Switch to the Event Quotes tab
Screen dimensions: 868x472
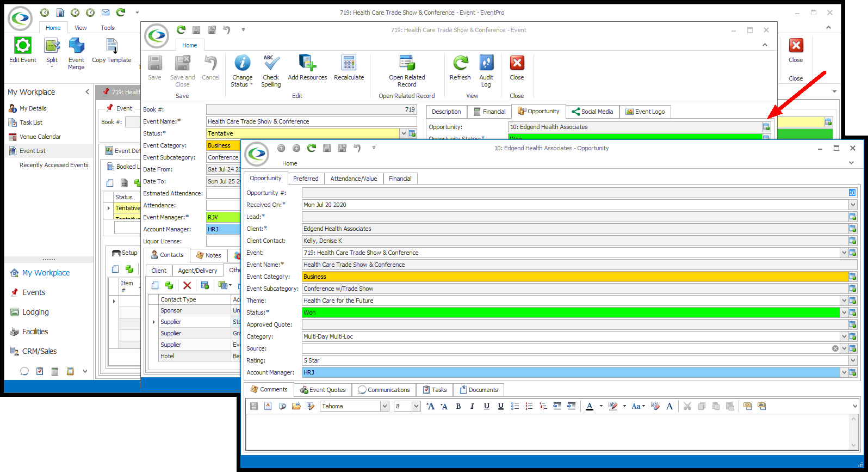tap(323, 390)
